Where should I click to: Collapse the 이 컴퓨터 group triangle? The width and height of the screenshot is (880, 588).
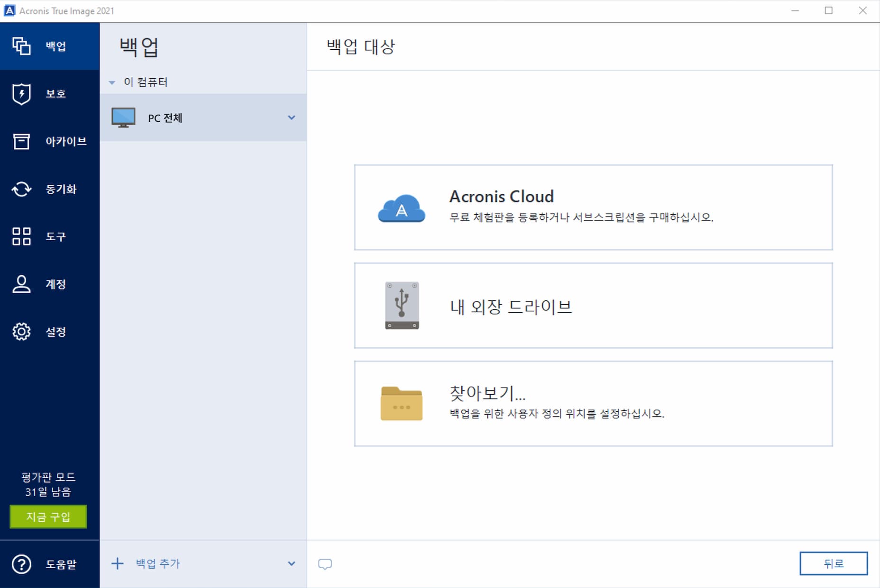pos(112,82)
